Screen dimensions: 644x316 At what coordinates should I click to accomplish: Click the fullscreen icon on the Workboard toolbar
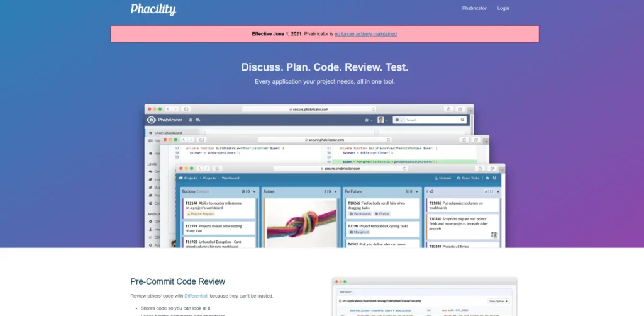coord(494,178)
